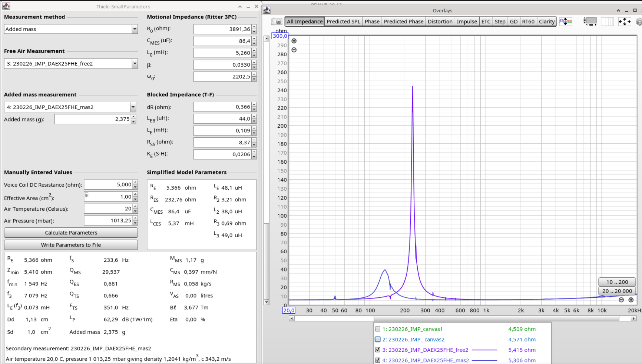Select the All Impedance tab

305,21
